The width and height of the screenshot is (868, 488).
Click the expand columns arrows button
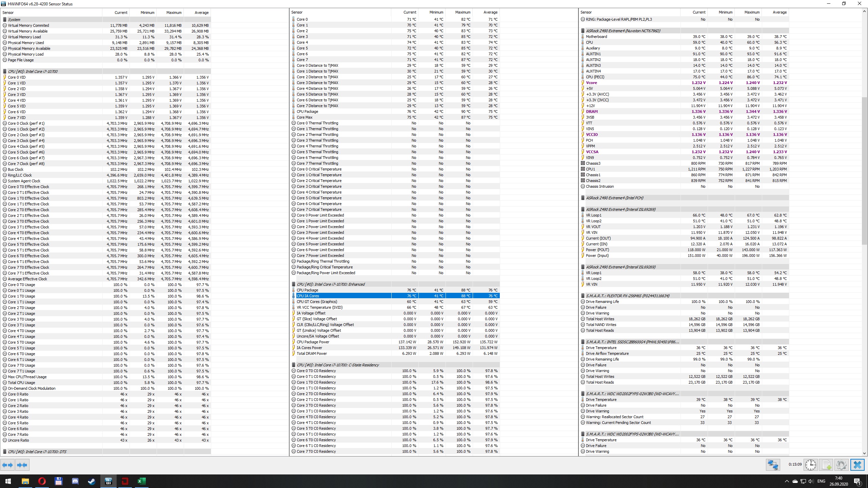tap(7, 465)
